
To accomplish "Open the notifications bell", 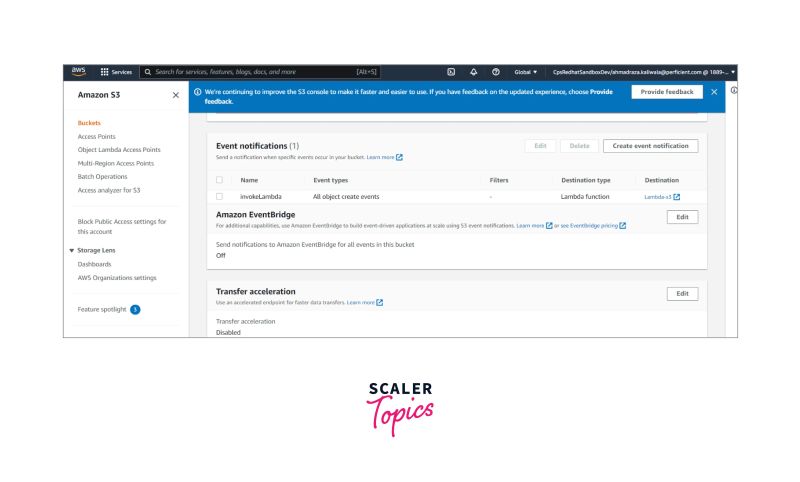I will (473, 72).
